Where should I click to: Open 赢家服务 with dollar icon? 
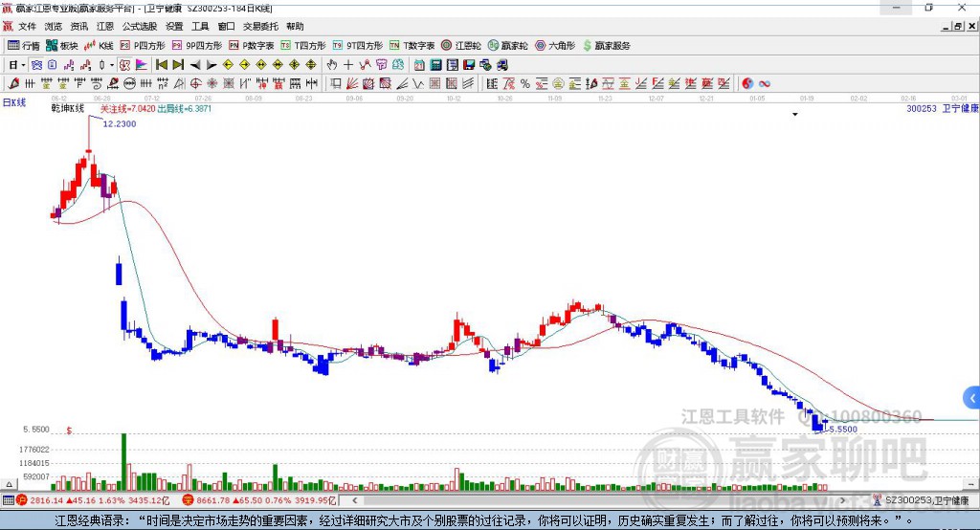click(x=606, y=46)
